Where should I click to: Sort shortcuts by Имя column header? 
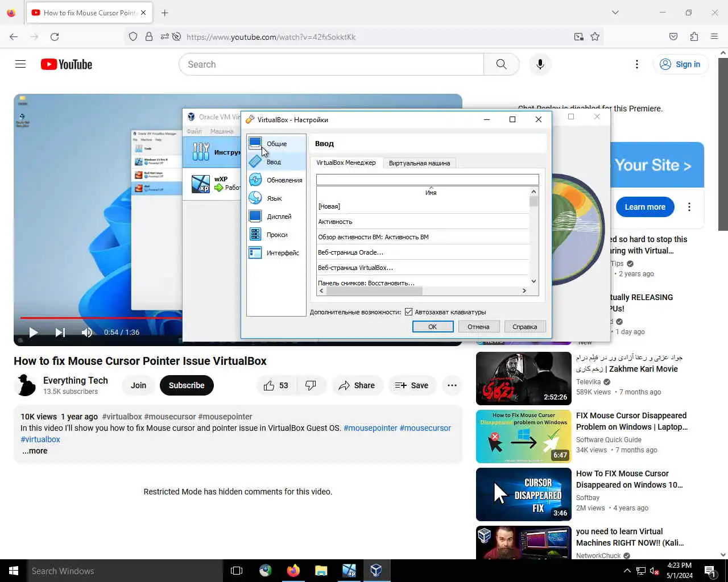(x=431, y=193)
